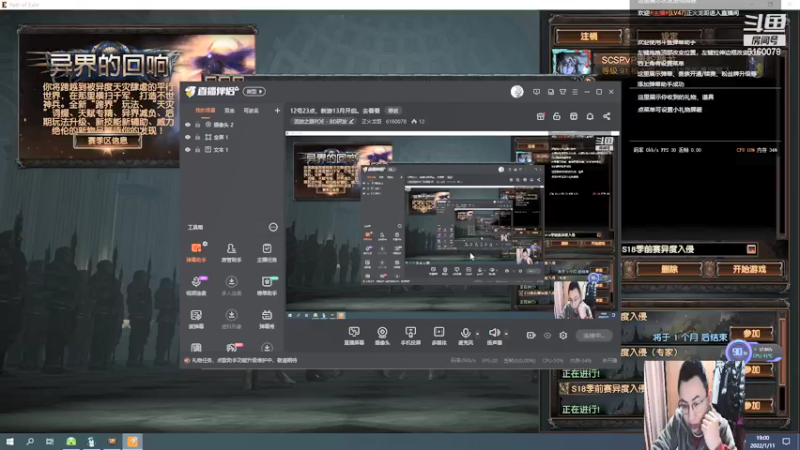This screenshot has width=800, height=450.
Task: Select the 手机投屏 phone casting button
Action: (x=411, y=336)
